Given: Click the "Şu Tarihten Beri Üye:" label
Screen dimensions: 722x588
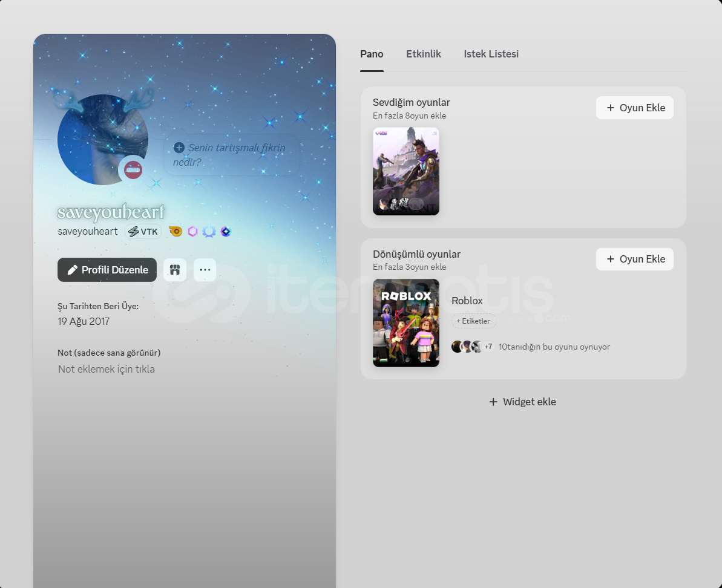Looking at the screenshot, I should click(98, 306).
